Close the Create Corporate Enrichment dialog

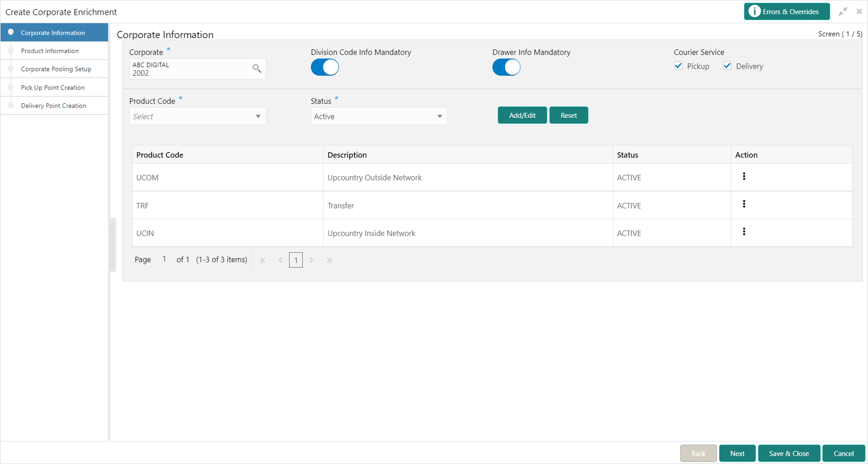(x=859, y=12)
